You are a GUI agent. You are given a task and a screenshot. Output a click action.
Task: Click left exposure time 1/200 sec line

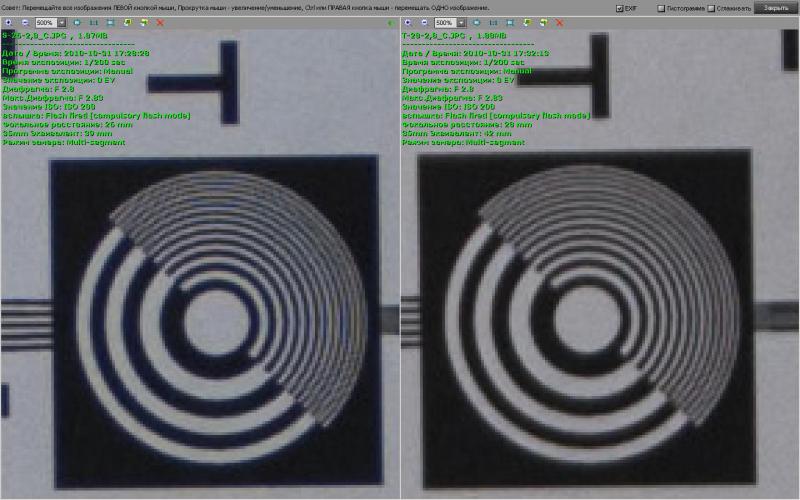click(x=64, y=62)
